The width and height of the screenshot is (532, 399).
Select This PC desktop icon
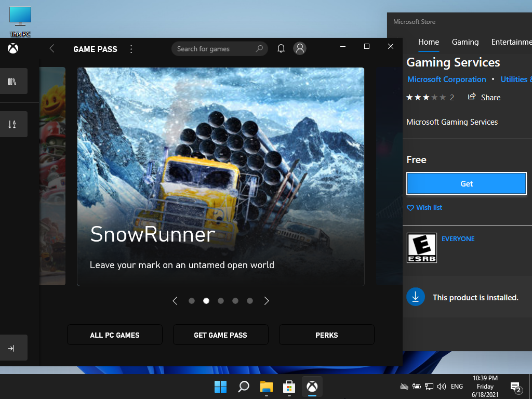[20, 21]
